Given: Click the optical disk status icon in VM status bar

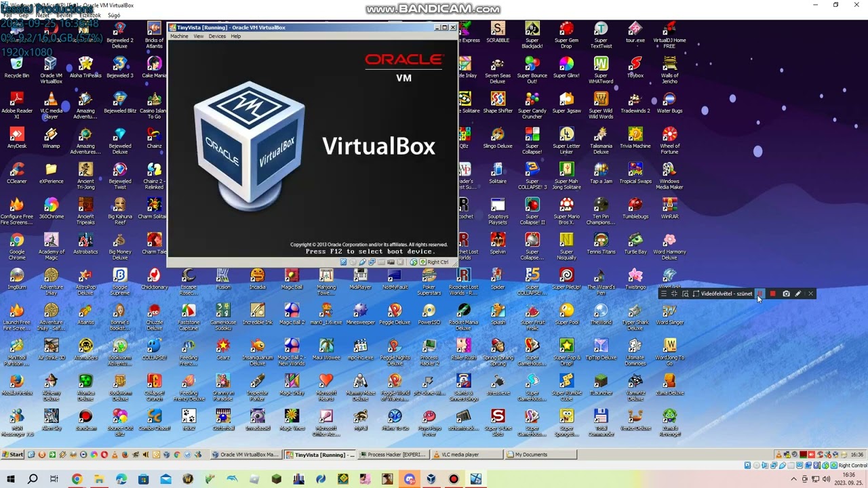Looking at the screenshot, I should click(353, 262).
